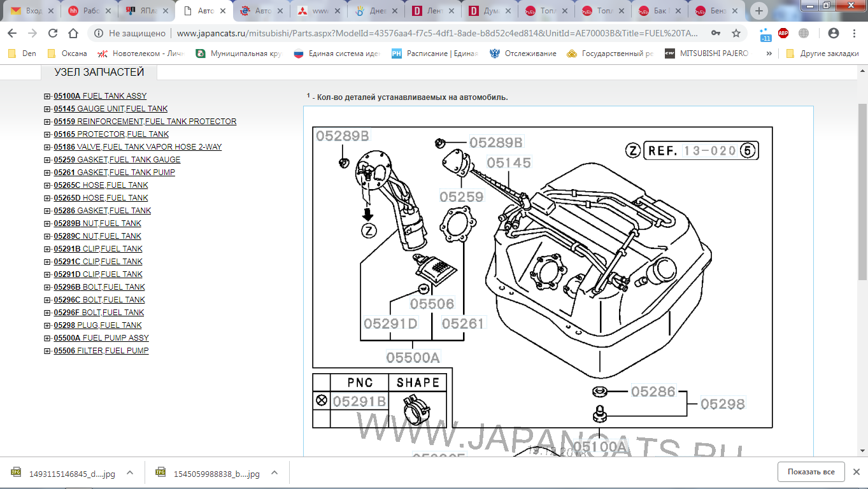Open the saved passwords key icon
This screenshot has height=489, width=868.
716,33
